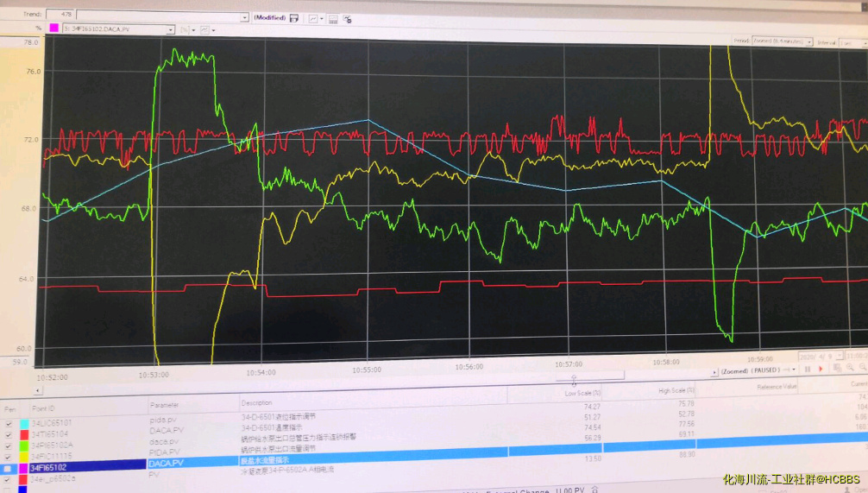Select the 34LIC65101 point row
The width and height of the screenshot is (868, 493).
coord(52,423)
